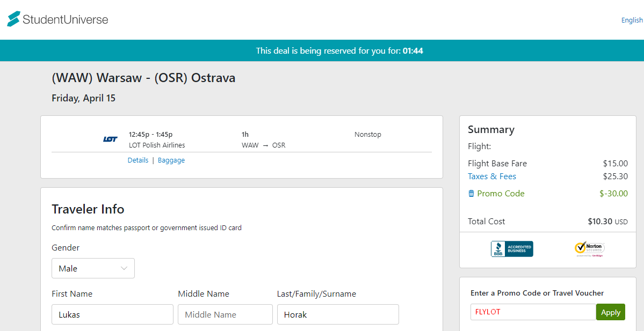Click the LOT Polish Airlines logo

pyautogui.click(x=110, y=139)
